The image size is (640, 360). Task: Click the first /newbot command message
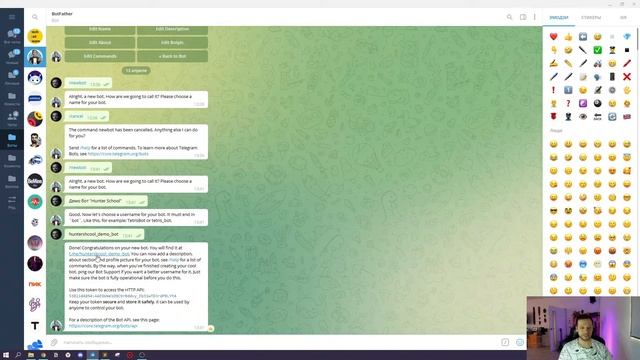[x=88, y=83]
